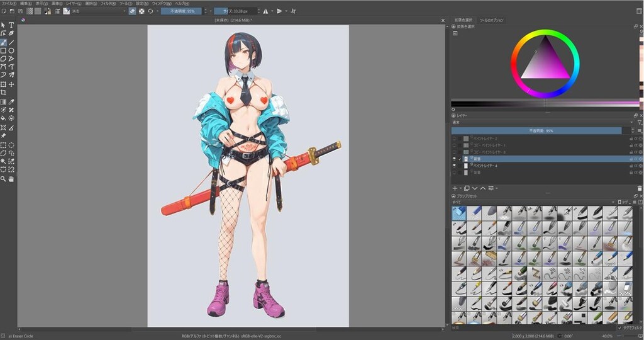Viewport: 644px width, 340px height.
Task: Pick the Color sampler eyedropper tool
Action: tap(11, 101)
